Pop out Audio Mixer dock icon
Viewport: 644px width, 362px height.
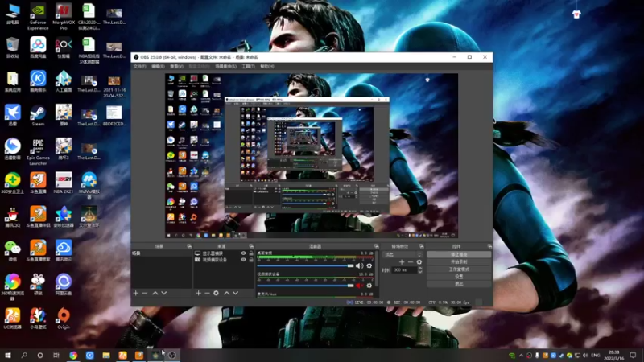tap(376, 246)
